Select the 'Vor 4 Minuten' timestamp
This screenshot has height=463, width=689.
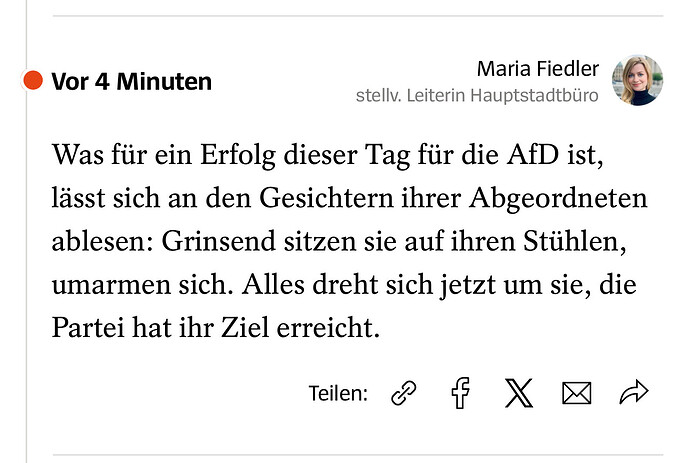[131, 82]
